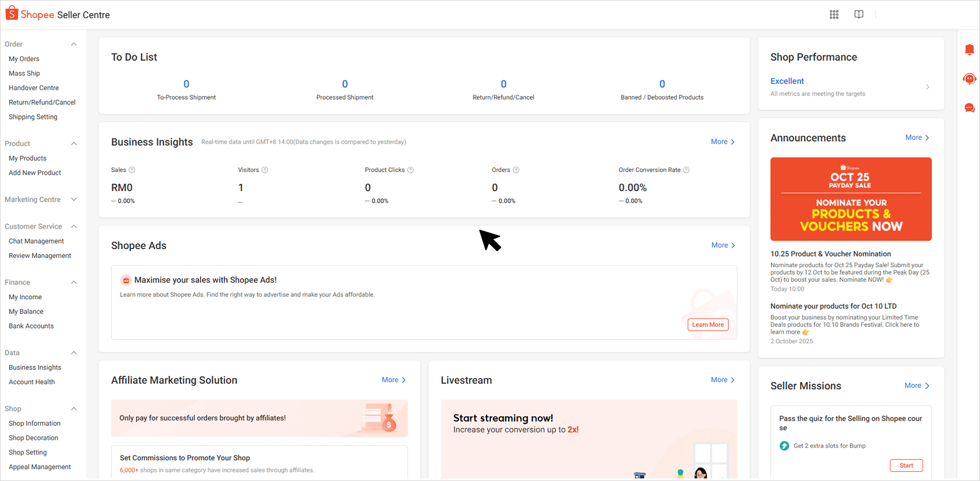Click the help icon beside Visitors
Viewport: 980px width, 481px height.
pyautogui.click(x=265, y=170)
